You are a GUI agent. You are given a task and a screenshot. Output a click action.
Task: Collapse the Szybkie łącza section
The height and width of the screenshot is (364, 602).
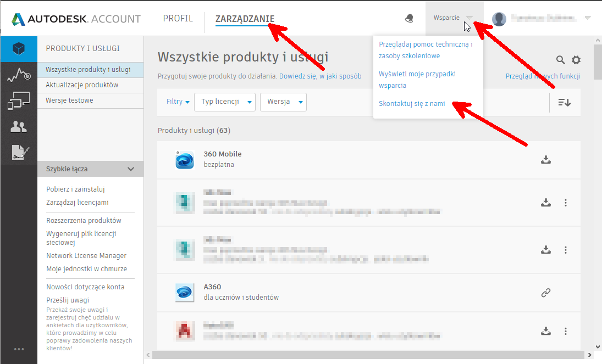pos(91,169)
